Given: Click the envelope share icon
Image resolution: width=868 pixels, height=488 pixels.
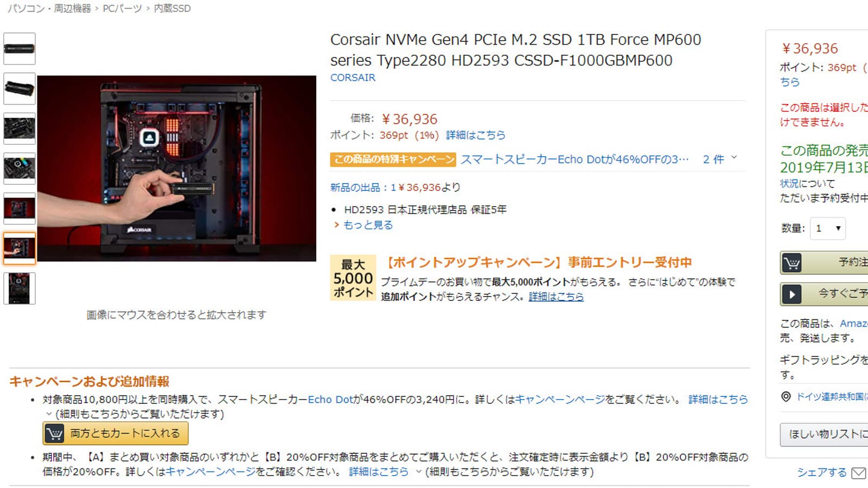Looking at the screenshot, I should [x=858, y=473].
